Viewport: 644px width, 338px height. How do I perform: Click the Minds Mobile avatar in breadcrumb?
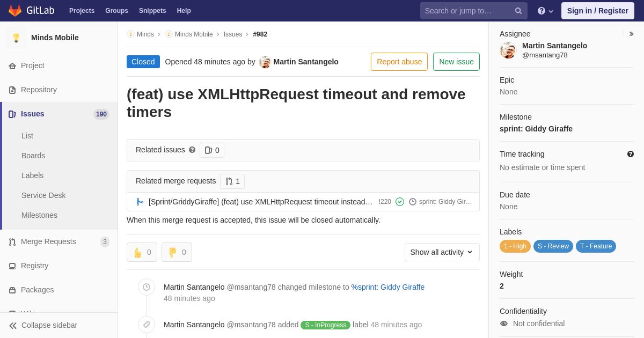pos(169,34)
